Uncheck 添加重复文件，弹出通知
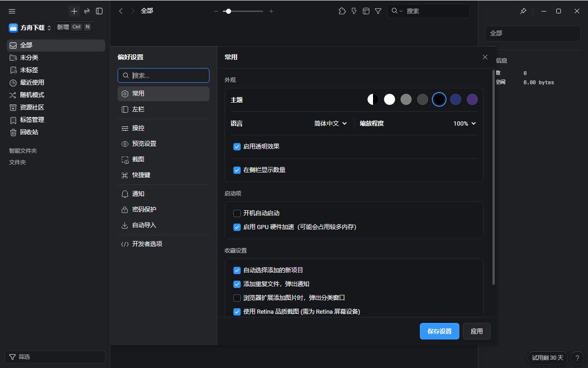 pos(237,284)
